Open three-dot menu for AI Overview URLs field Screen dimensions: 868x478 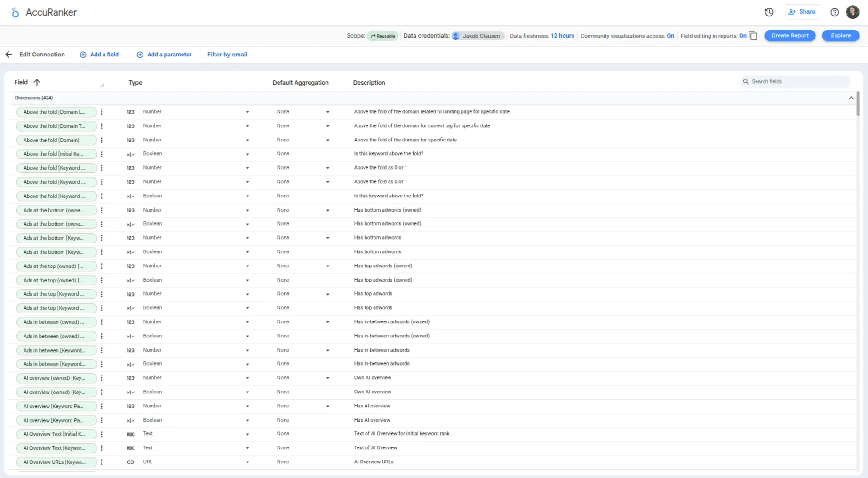pos(102,462)
